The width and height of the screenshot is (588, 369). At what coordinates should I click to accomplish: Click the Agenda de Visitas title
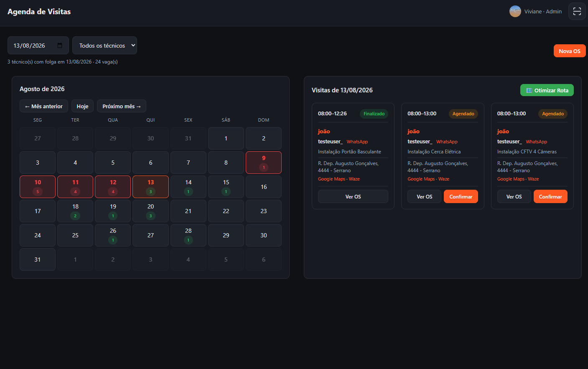pyautogui.click(x=39, y=12)
